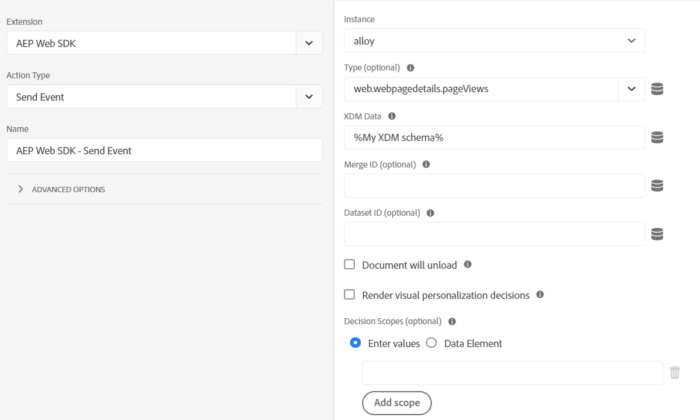Delete the decision scope row (trash icon)
The width and height of the screenshot is (700, 420).
[675, 372]
